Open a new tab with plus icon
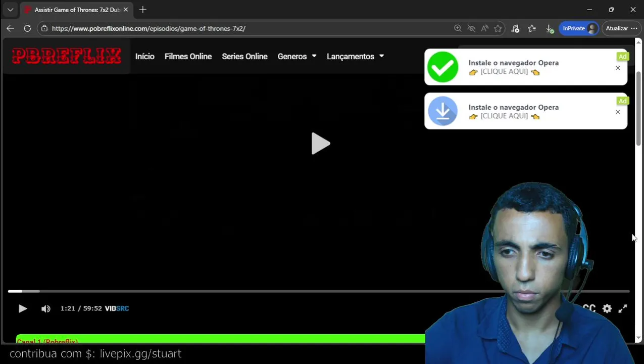The image size is (644, 364). (143, 10)
